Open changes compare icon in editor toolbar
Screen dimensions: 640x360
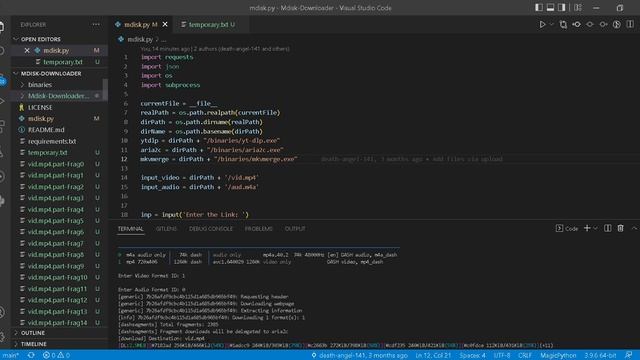[563, 24]
